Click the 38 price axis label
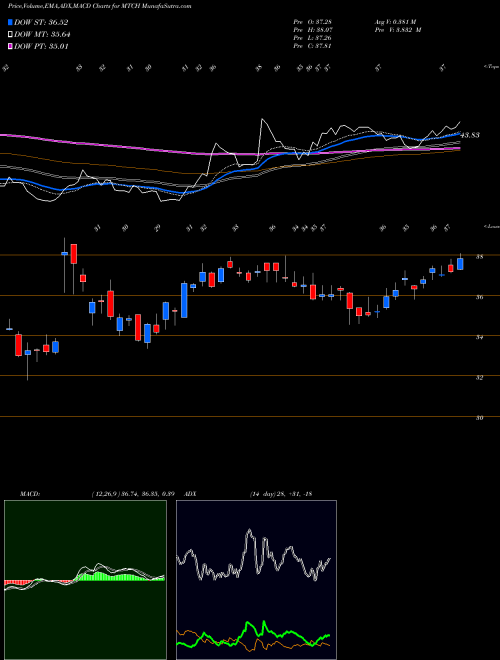The image size is (500, 660). click(479, 257)
